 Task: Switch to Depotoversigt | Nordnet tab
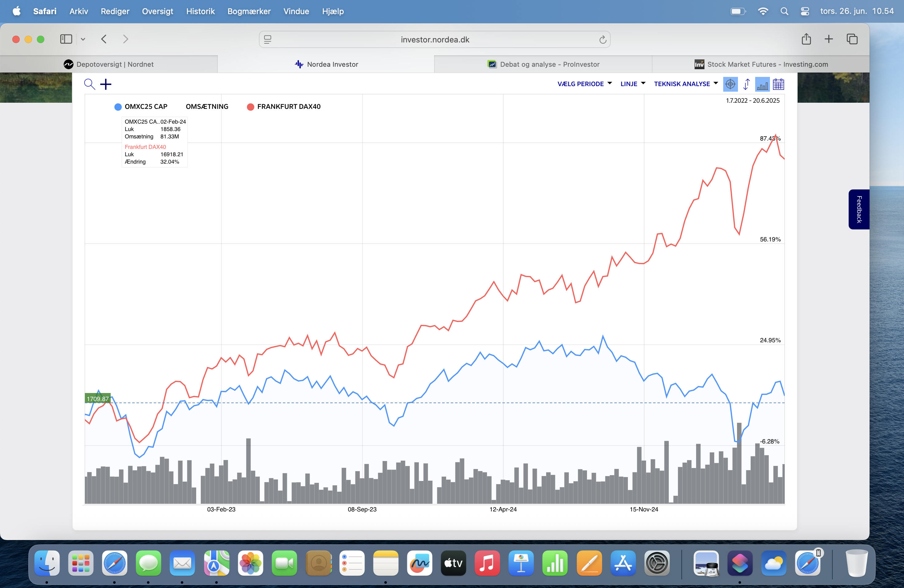click(x=109, y=64)
